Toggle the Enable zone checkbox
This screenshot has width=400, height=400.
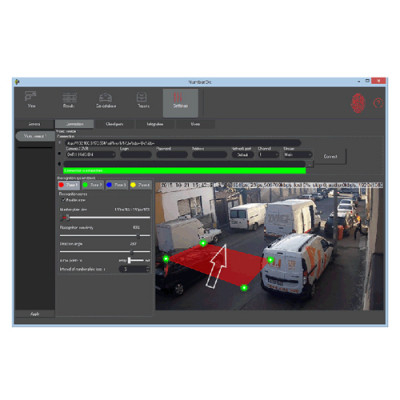pos(63,200)
